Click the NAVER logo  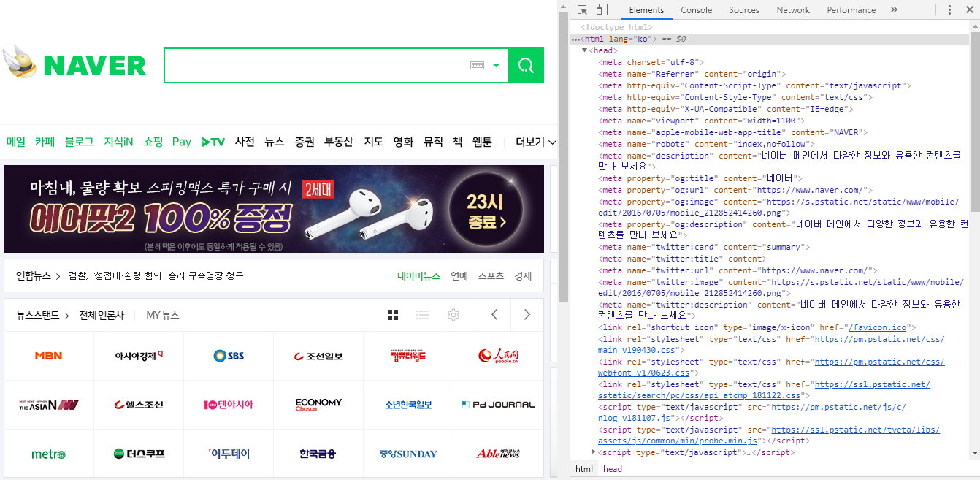pos(95,65)
